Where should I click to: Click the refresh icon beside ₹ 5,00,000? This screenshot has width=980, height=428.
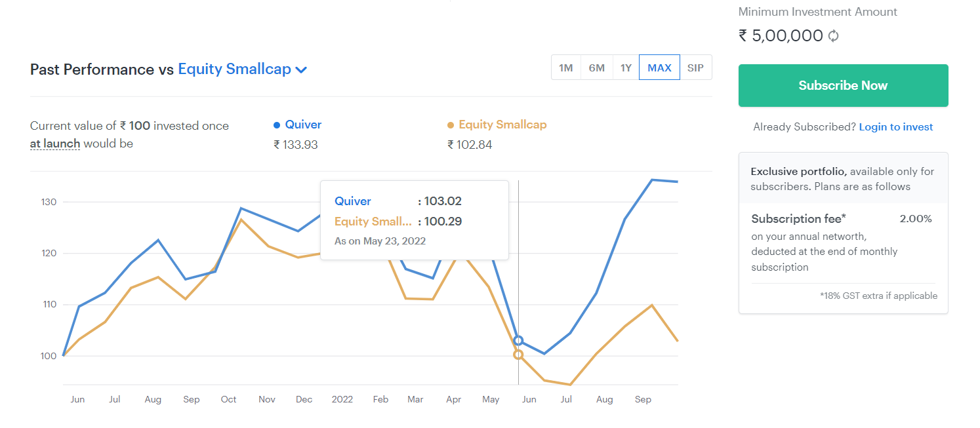point(833,36)
